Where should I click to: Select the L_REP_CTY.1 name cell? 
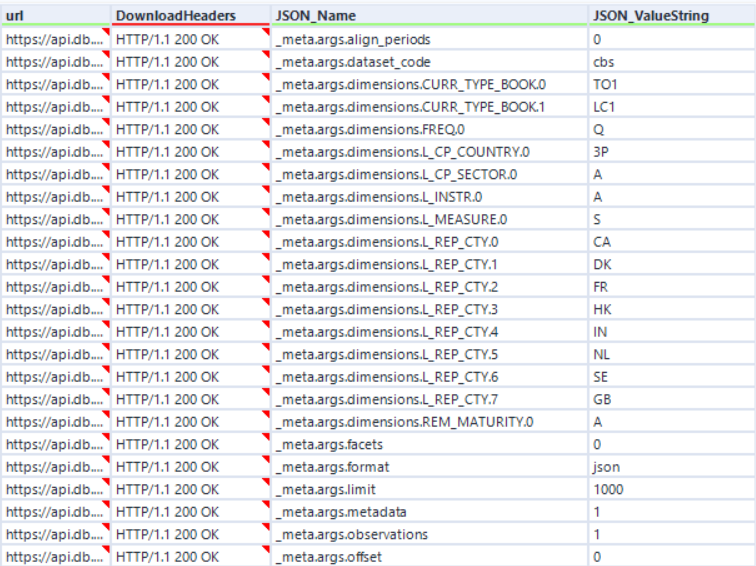[429, 264]
